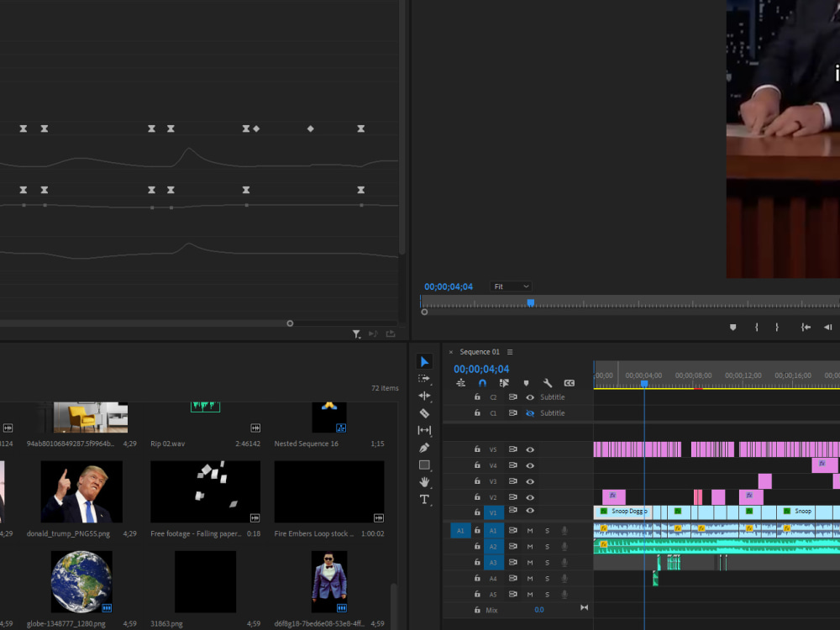Toggle visibility of video track V5

(530, 449)
